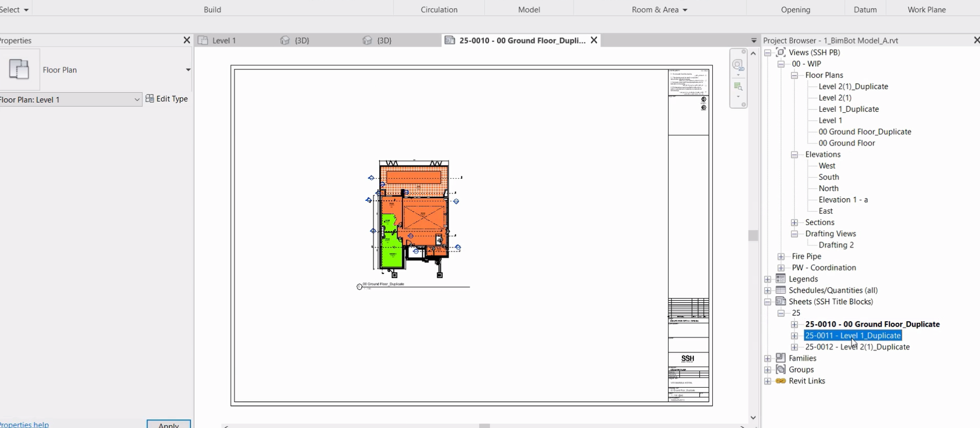
Task: Open the 2D steering wheel in navigation bar
Action: click(738, 65)
